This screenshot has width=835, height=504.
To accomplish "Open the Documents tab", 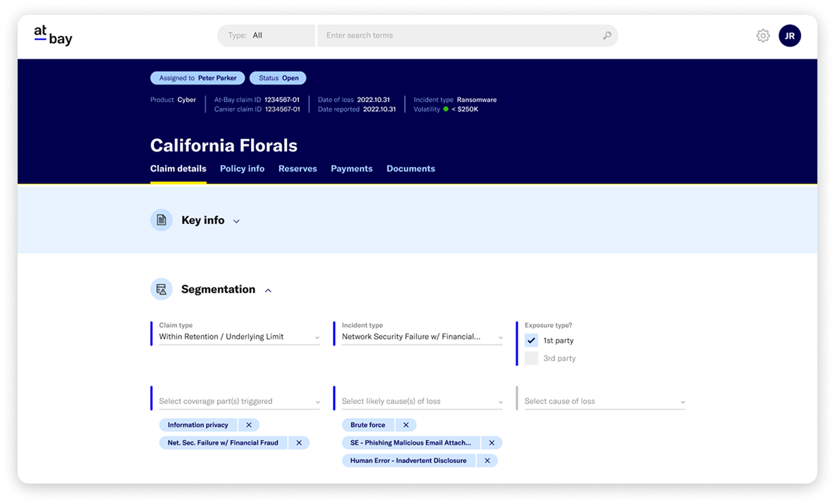I will coord(410,168).
